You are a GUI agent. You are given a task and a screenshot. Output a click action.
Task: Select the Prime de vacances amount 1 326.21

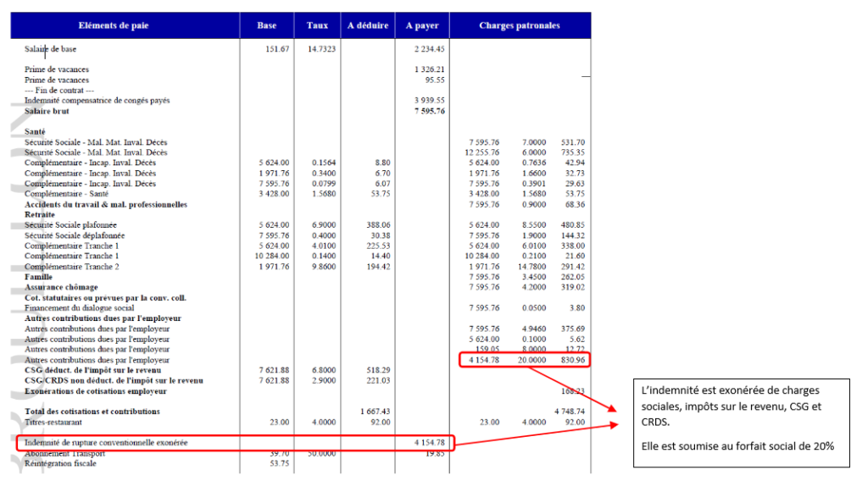tap(430, 69)
